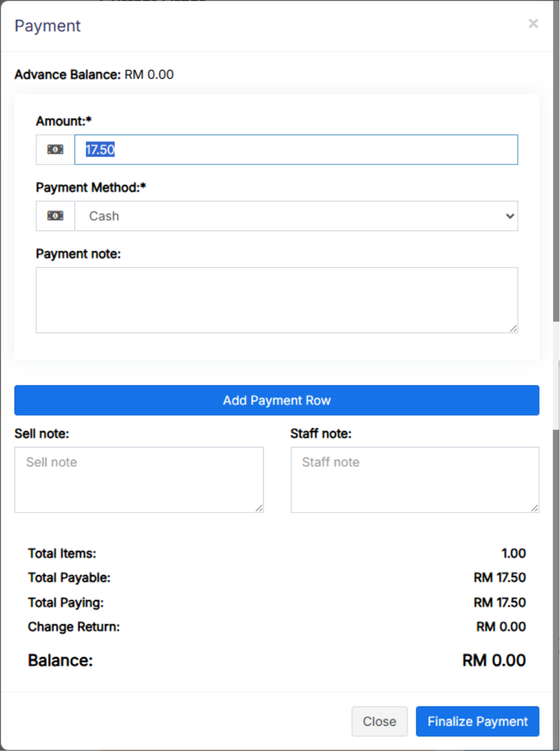Click the Payment note resize grip
The width and height of the screenshot is (560, 751).
click(513, 328)
